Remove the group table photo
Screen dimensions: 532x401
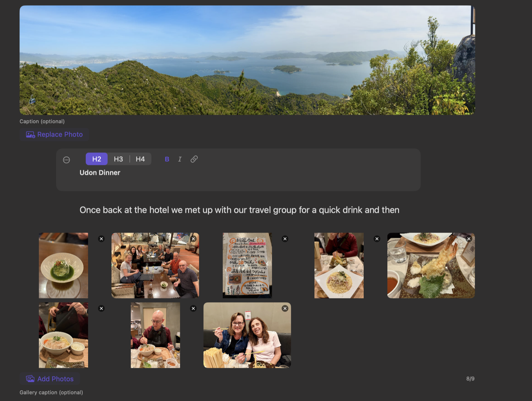tap(193, 239)
